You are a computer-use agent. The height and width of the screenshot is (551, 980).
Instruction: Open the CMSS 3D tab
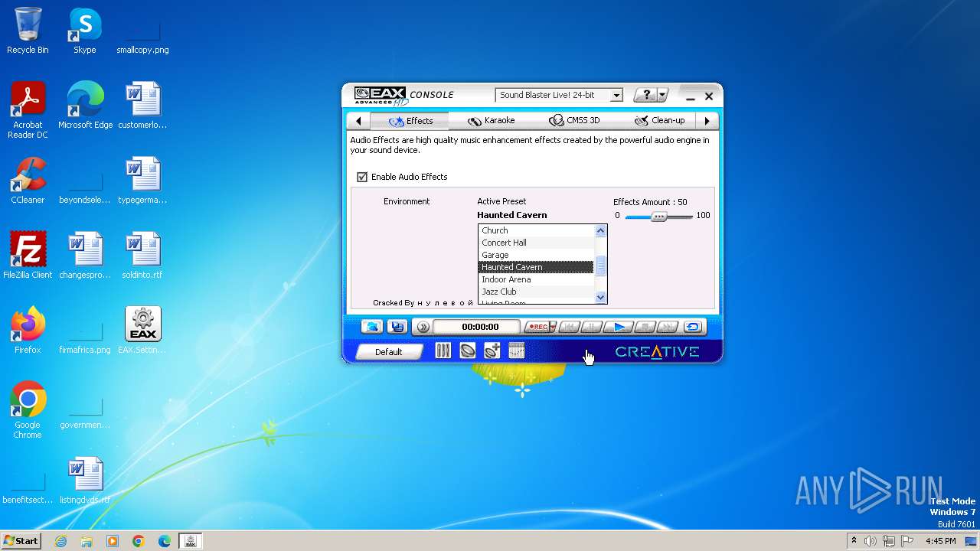pos(574,121)
